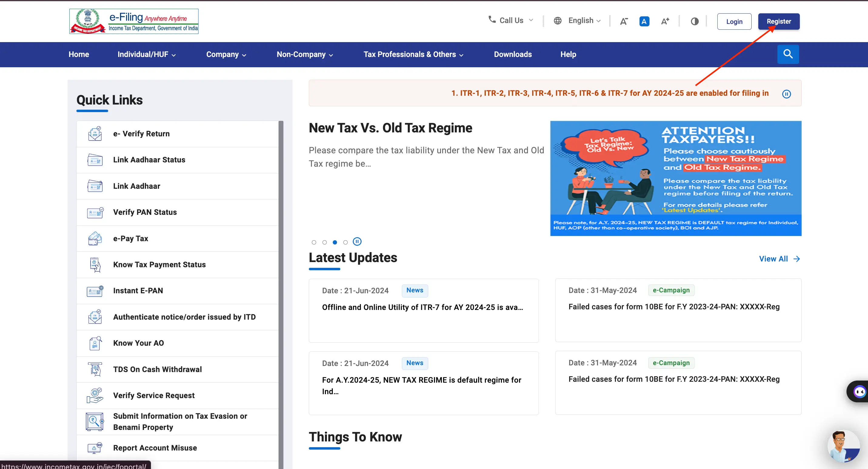Open the Instant E-PAN quick link
868x469 pixels.
[x=178, y=291]
